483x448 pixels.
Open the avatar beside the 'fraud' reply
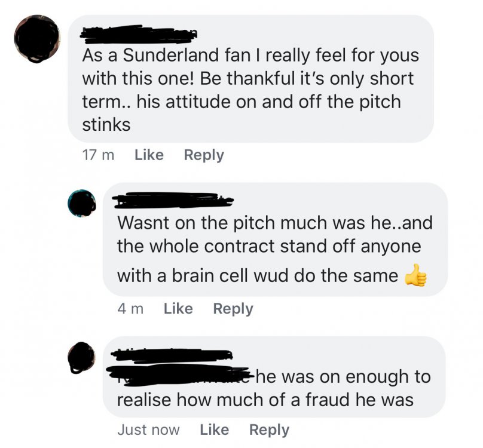click(81, 357)
